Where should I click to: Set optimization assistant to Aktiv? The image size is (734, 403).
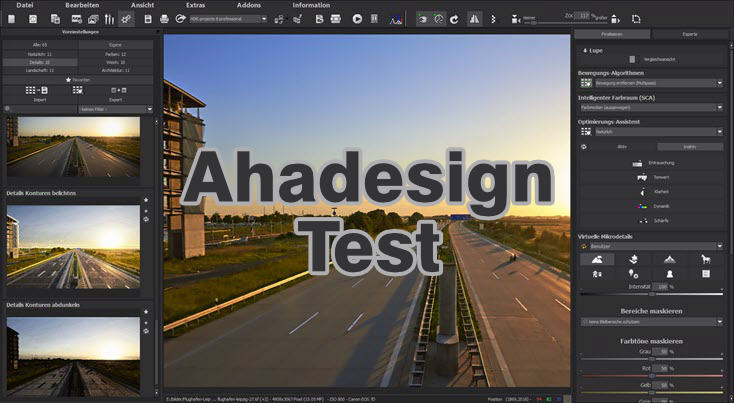point(622,147)
